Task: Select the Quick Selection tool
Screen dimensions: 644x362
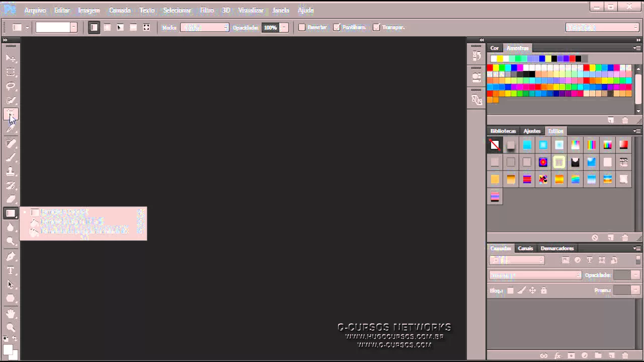Action: tap(11, 101)
